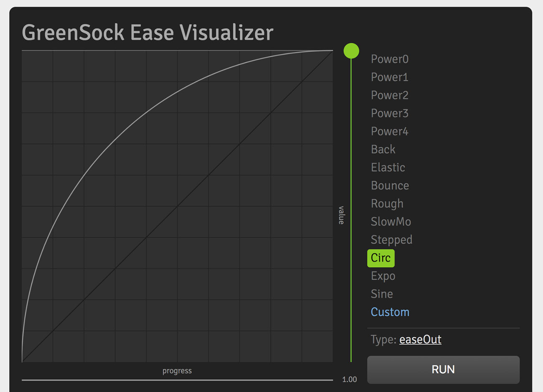The width and height of the screenshot is (543, 392).
Task: Click the RUN button
Action: [x=443, y=369]
